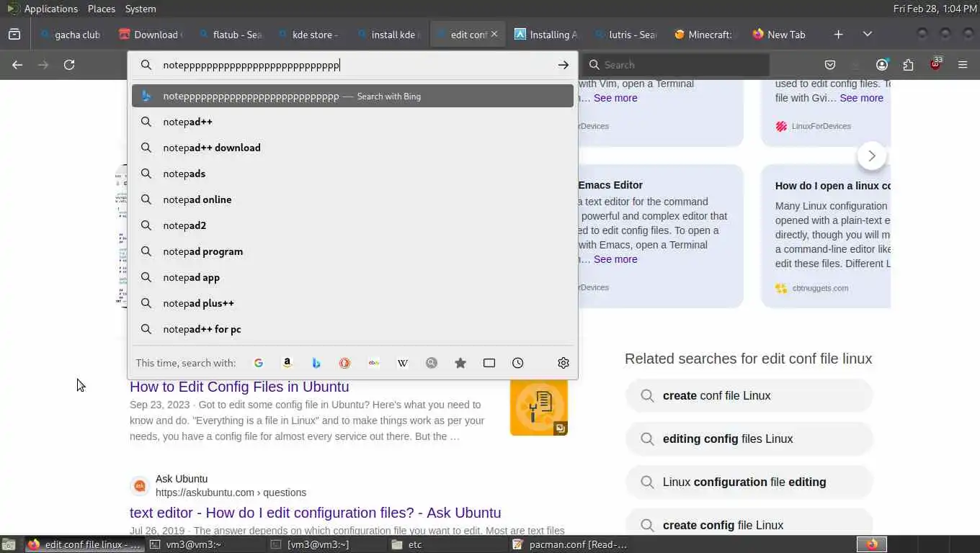Open Firefox View tab list icon
980x553 pixels.
pyautogui.click(x=14, y=35)
